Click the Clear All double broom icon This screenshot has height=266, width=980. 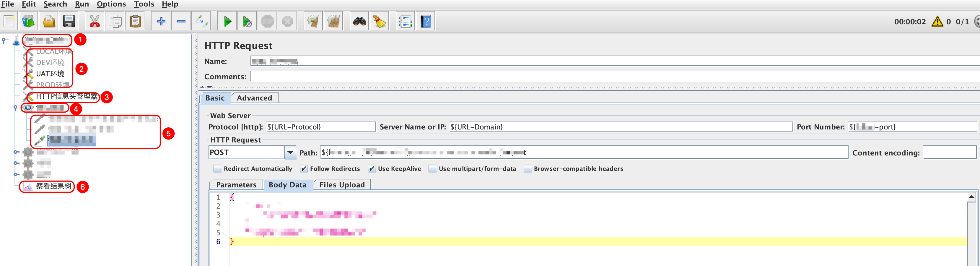click(x=333, y=21)
